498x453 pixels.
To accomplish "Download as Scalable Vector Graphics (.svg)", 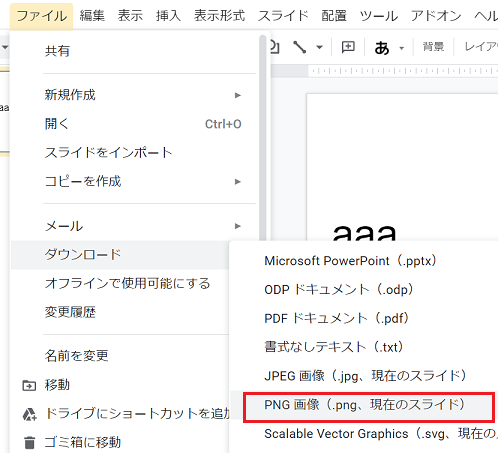I will coord(364,434).
